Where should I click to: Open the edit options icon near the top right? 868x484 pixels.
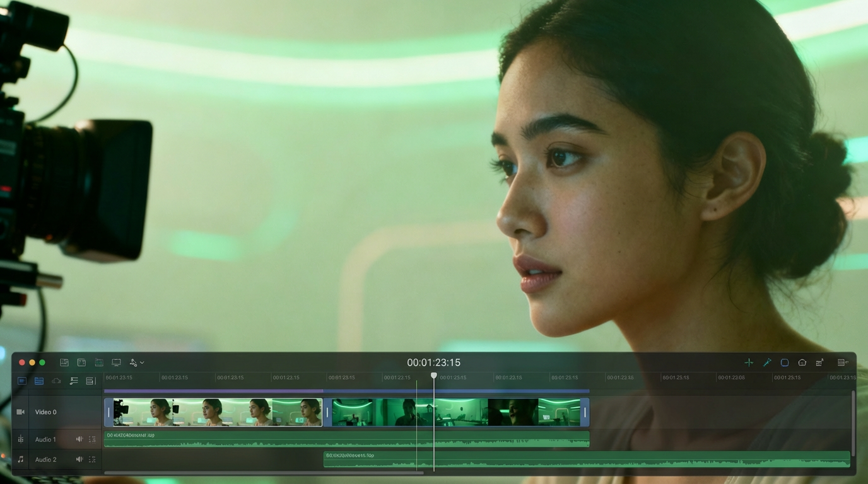(820, 362)
